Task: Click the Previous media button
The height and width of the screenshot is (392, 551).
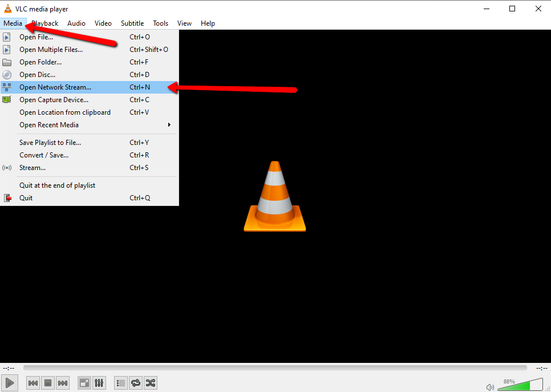Action: click(33, 383)
